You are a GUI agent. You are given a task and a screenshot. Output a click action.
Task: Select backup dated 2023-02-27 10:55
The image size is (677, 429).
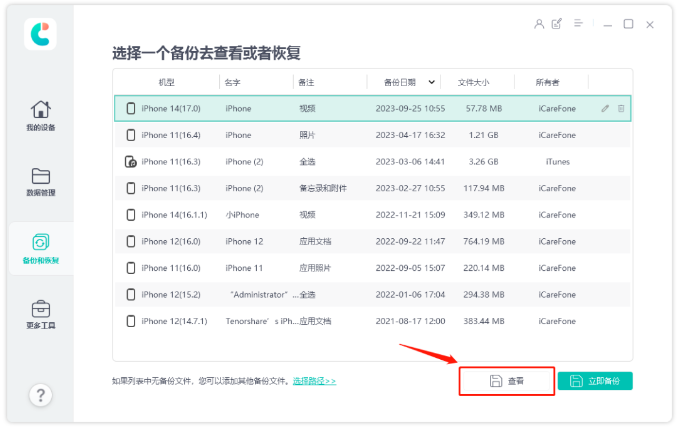pyautogui.click(x=372, y=188)
